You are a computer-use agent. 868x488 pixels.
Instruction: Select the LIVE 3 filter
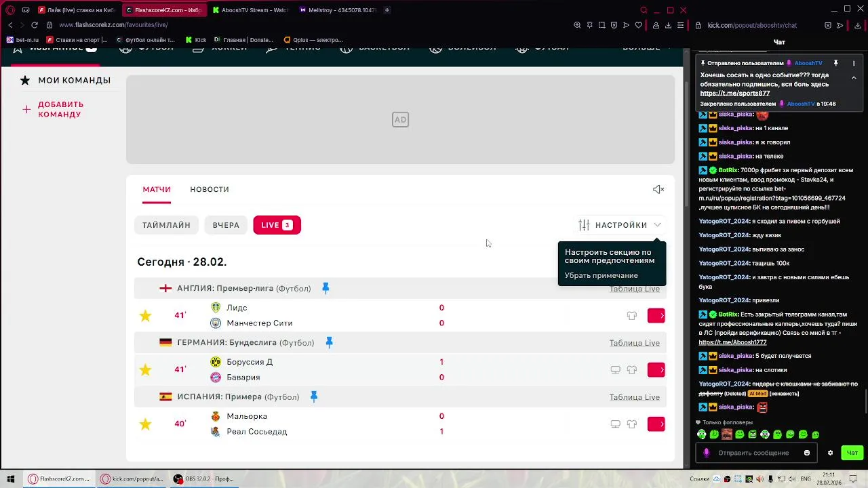point(277,225)
